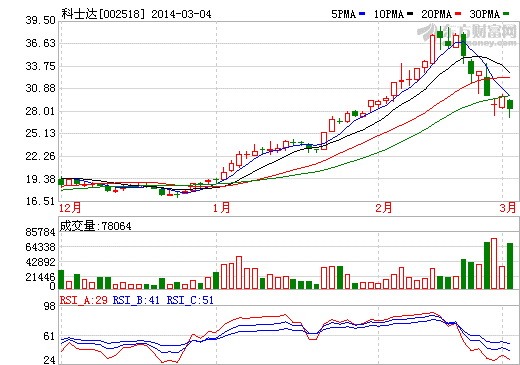
Task: Click the 5PMA blue legend swatch
Action: click(x=362, y=14)
